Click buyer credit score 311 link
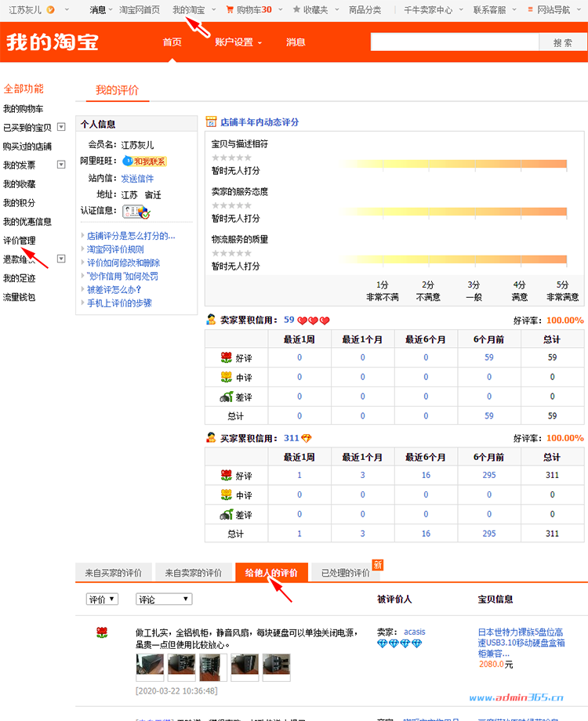 pos(291,438)
